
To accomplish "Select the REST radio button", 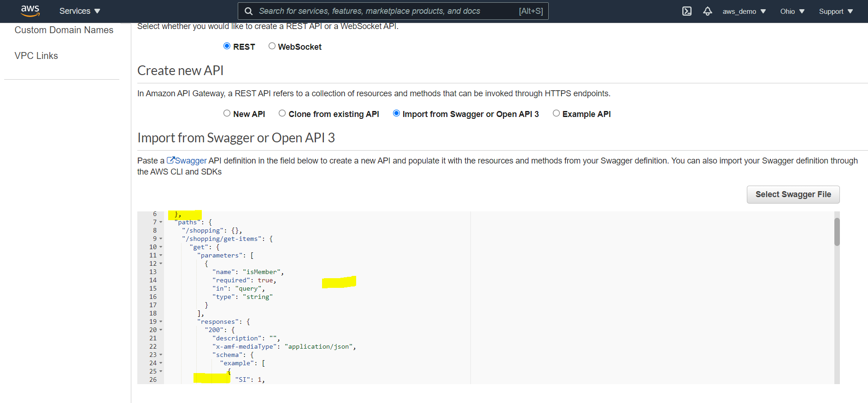I will [227, 46].
